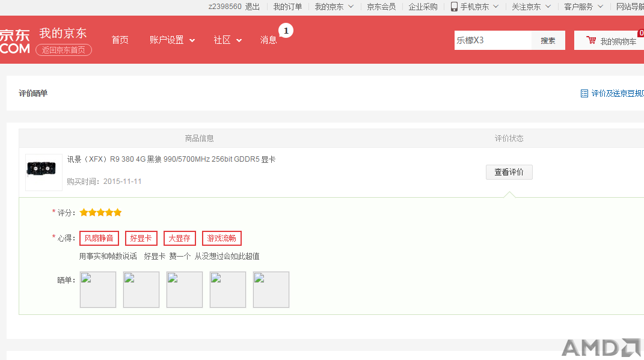Viewport: 644px width, 360px height.
Task: Select the 大显存 tag
Action: pyautogui.click(x=179, y=238)
